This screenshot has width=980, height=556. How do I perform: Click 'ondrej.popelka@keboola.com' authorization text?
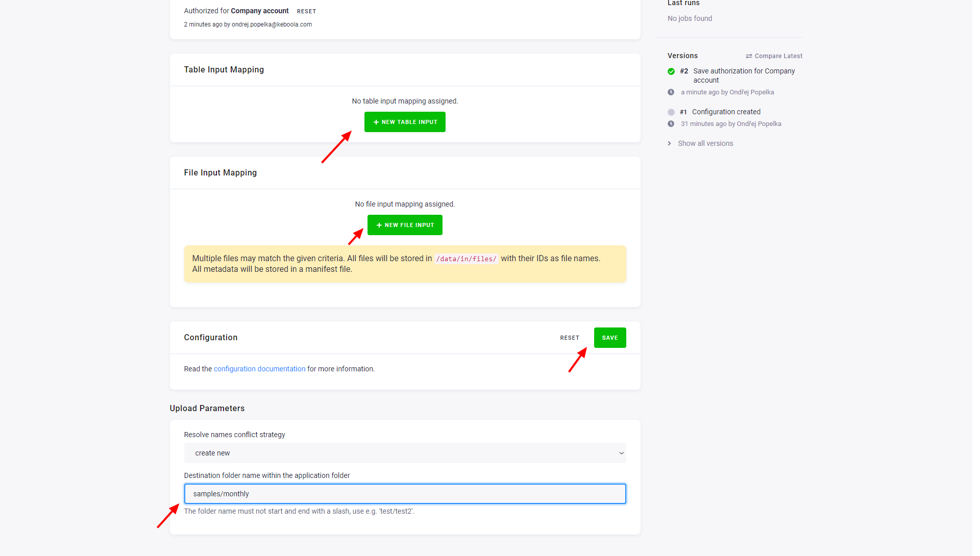pyautogui.click(x=272, y=24)
